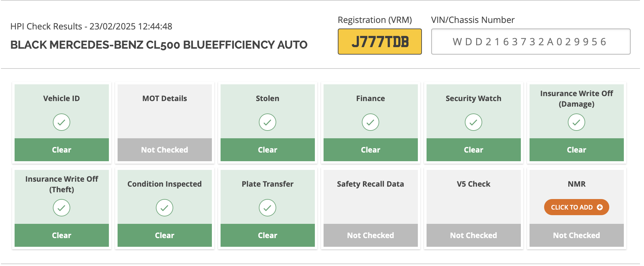This screenshot has height=266, width=644.
Task: Click the 'HPI Check Results' date heading
Action: tap(91, 26)
